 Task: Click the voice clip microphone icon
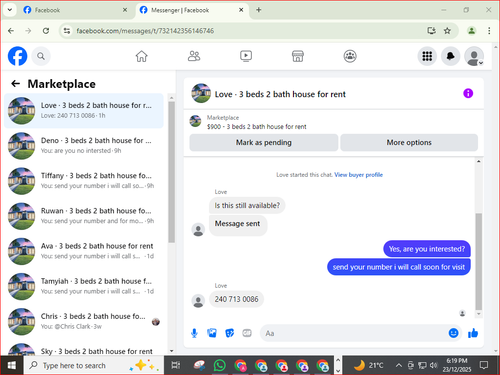194,333
